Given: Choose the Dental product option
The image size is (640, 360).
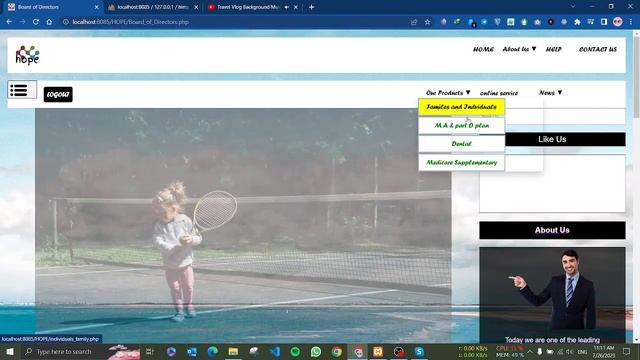Looking at the screenshot, I should click(x=461, y=144).
